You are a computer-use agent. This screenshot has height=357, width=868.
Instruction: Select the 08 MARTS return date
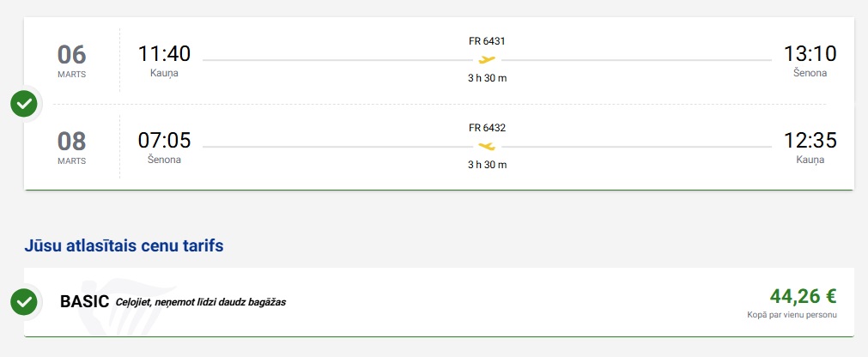[72, 146]
